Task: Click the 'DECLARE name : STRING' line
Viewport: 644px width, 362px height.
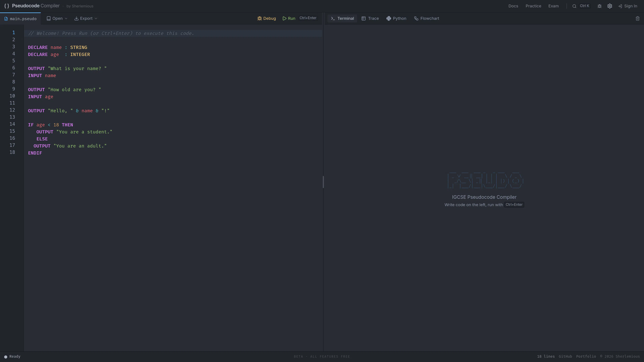Action: (58, 47)
